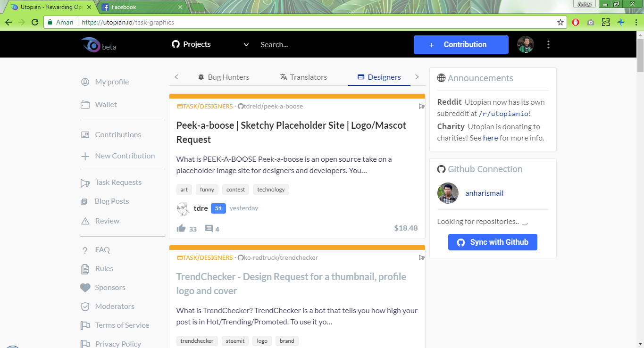Click the camera extension icon in toolbar
Screen dimensions: 644x348
(x=591, y=22)
